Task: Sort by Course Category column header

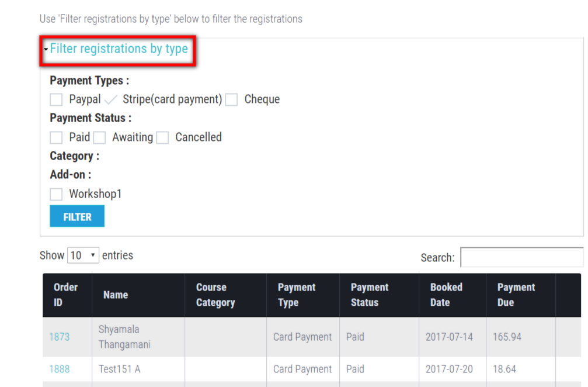Action: click(x=226, y=295)
